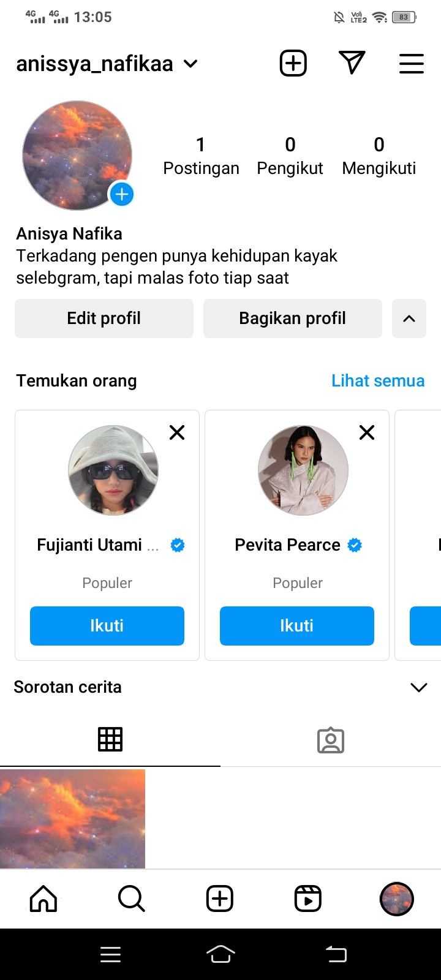This screenshot has width=441, height=980.
Task: Open the hamburger menu in the header
Action: 411,64
